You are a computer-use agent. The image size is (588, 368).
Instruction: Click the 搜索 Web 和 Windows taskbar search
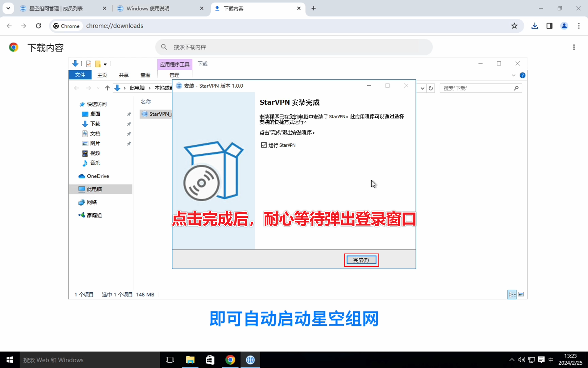point(90,360)
